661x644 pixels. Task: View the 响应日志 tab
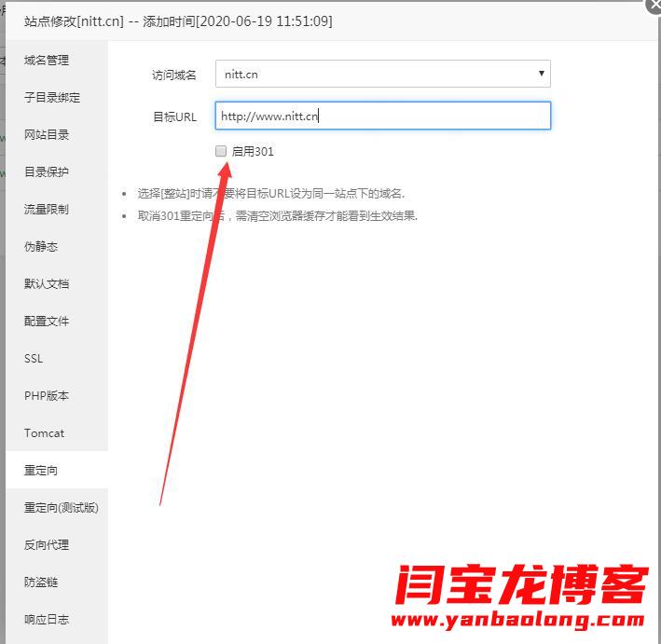tap(47, 620)
